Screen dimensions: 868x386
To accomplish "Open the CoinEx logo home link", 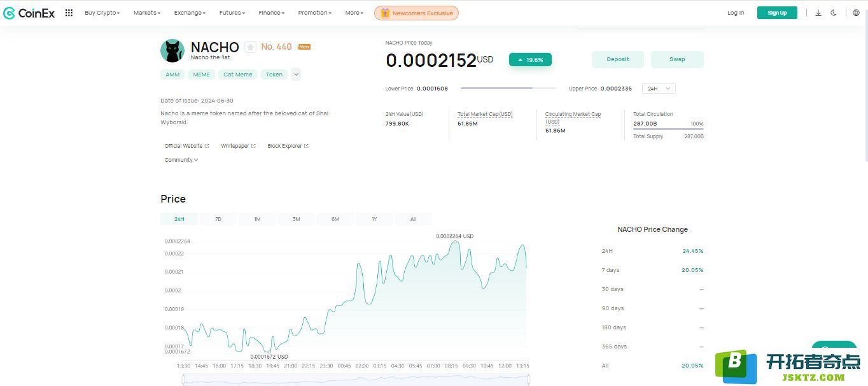I will click(29, 13).
